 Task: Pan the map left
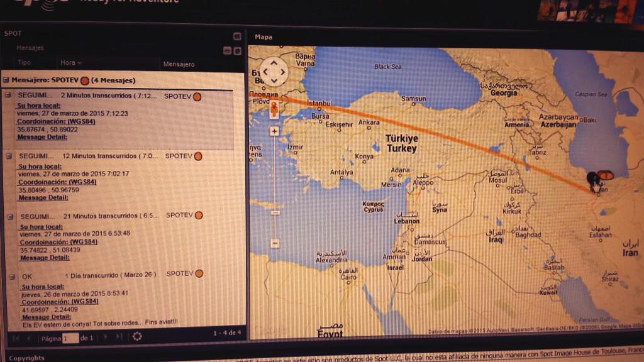265,72
